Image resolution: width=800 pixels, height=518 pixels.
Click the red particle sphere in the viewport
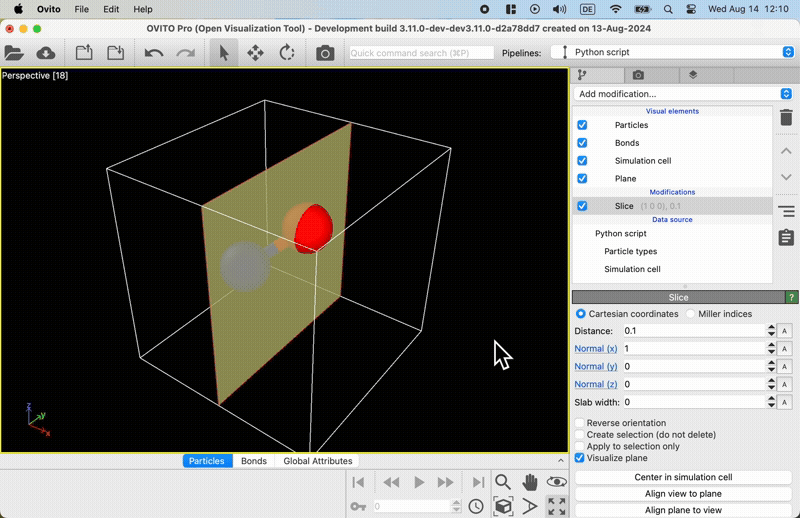click(x=312, y=226)
